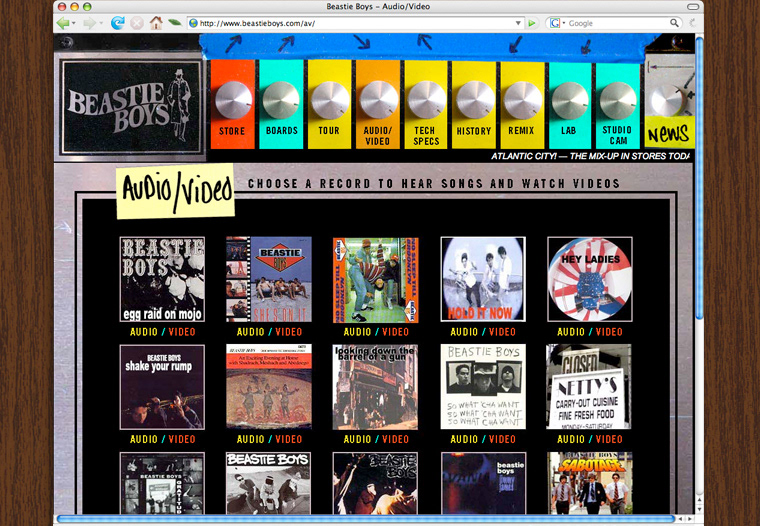Click AUDIO under No Sleep Till Brooklyn

pos(357,332)
